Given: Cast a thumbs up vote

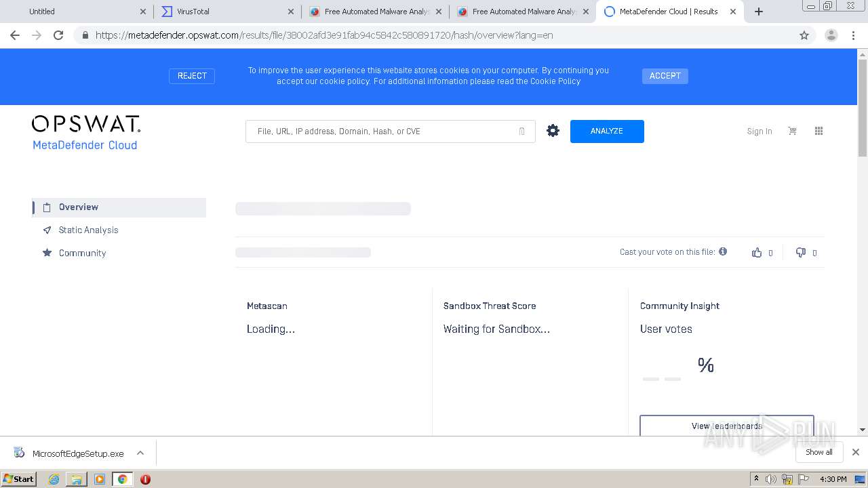Looking at the screenshot, I should click(757, 252).
